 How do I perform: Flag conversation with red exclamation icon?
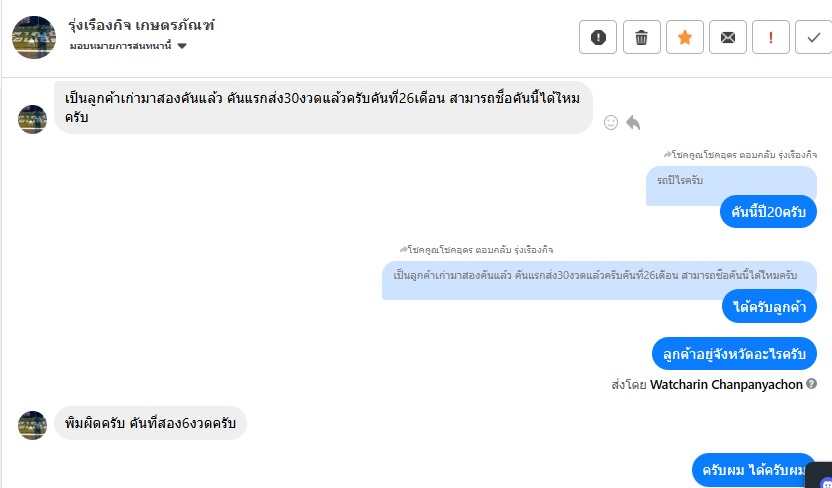pyautogui.click(x=771, y=38)
